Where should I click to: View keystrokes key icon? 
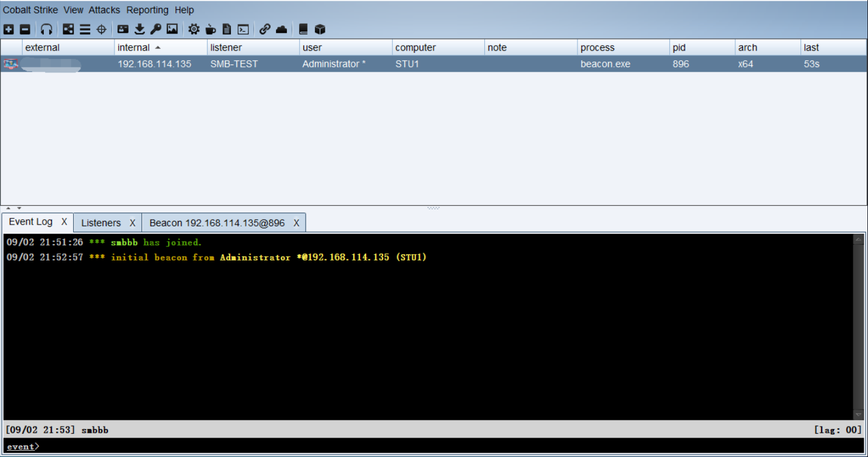[156, 29]
